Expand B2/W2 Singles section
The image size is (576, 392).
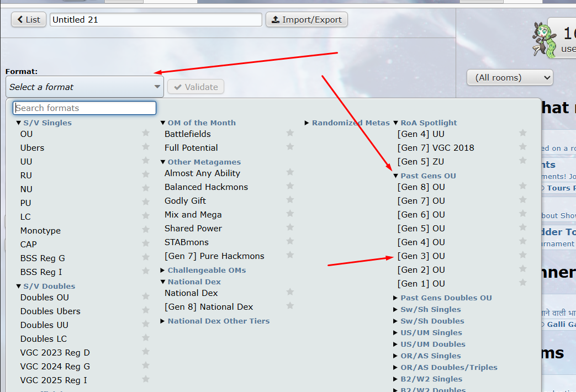click(x=427, y=379)
